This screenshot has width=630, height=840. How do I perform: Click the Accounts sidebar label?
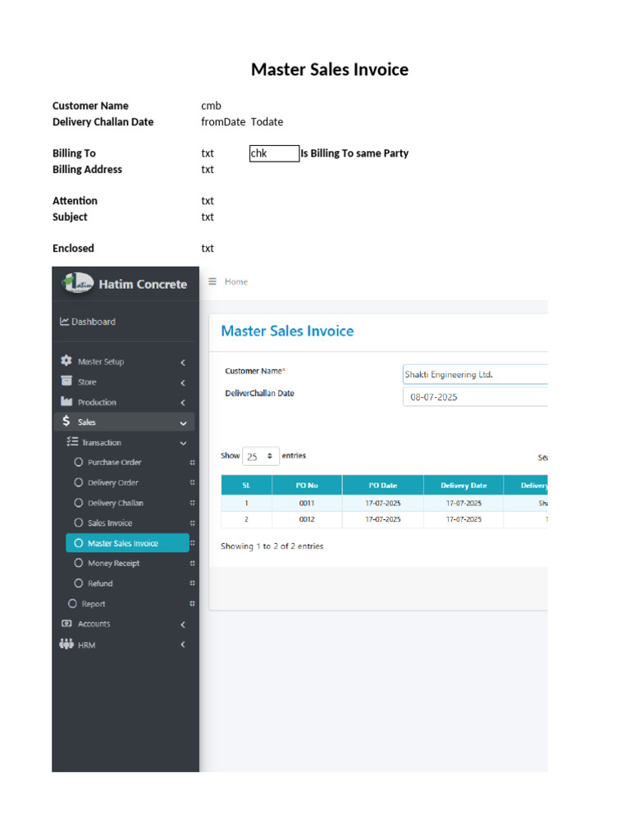94,623
